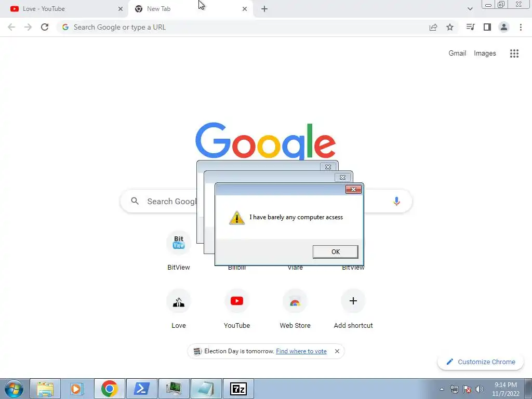Click the Notepad taskbar icon

(206, 389)
